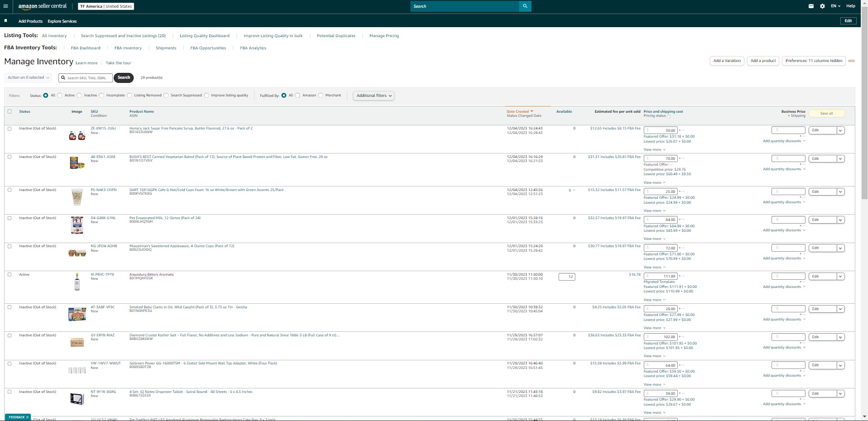Open Edit dropdown arrow for Angostura Bitters row

coord(840,276)
